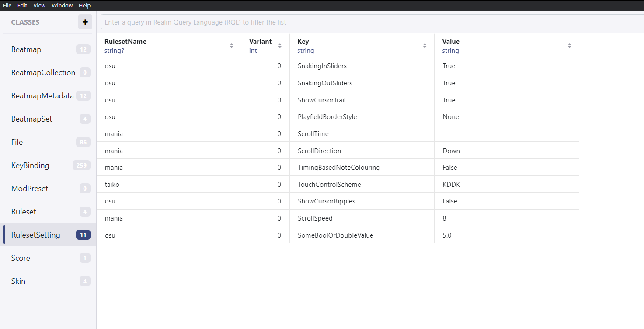Click the RQL query filter input field
Image resolution: width=644 pixels, height=329 pixels.
click(306, 22)
